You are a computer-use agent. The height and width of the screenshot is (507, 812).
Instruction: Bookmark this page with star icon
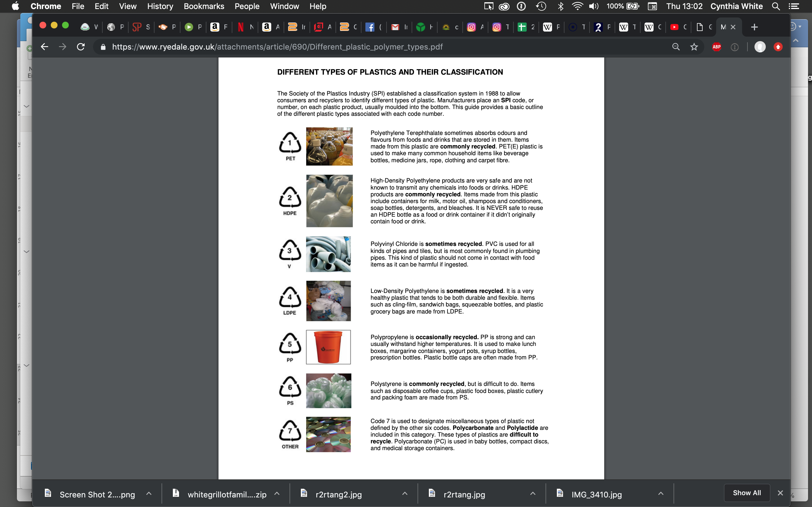coord(694,47)
